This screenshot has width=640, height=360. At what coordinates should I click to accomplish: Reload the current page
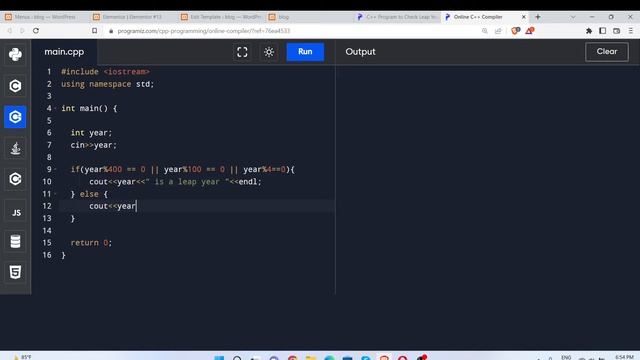click(36, 31)
